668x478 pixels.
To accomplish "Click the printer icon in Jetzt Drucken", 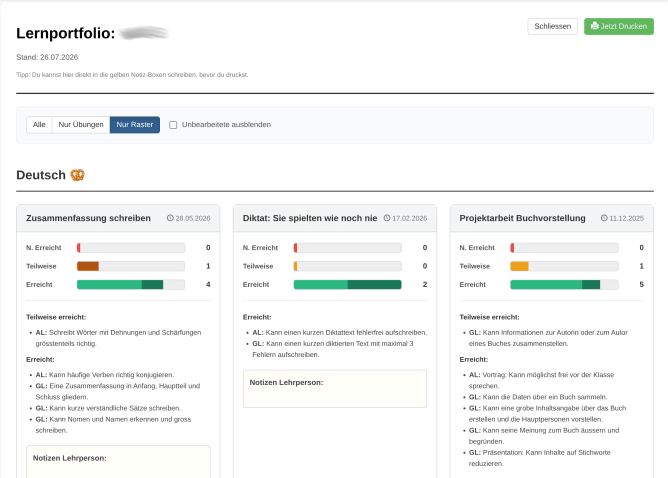I will point(595,26).
